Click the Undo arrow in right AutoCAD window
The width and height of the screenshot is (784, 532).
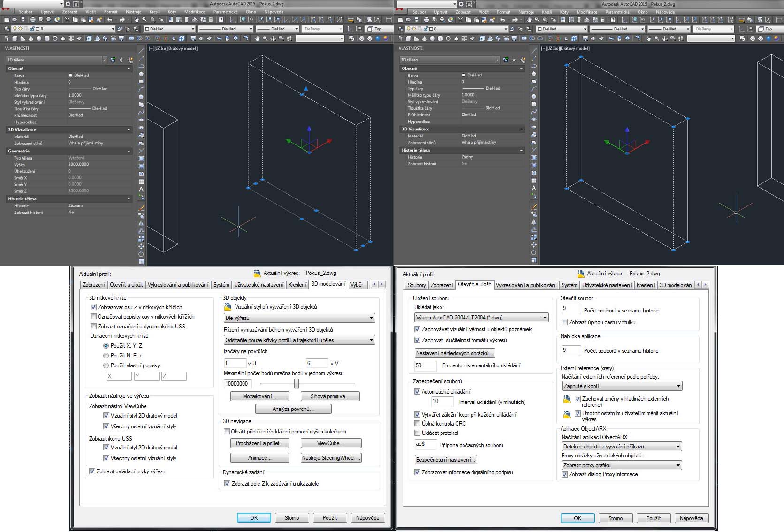click(502, 20)
